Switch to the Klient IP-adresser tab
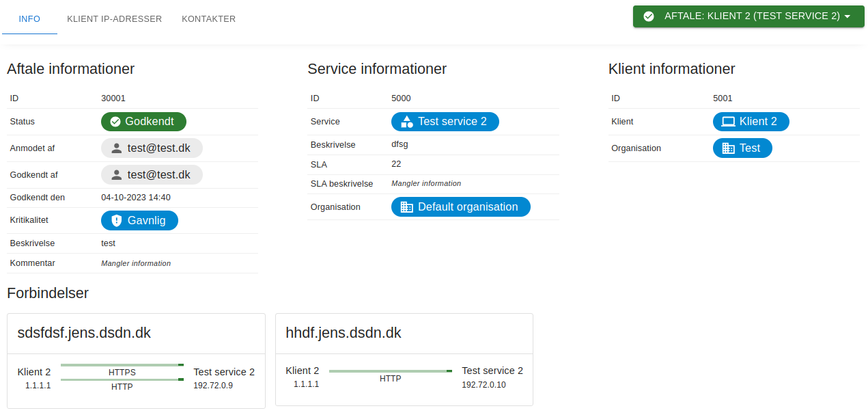 pyautogui.click(x=114, y=19)
